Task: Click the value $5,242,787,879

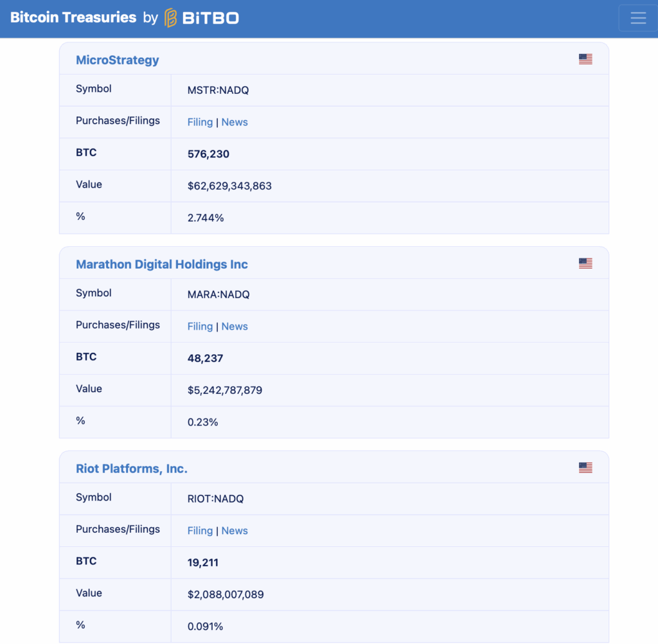Action: click(x=225, y=390)
